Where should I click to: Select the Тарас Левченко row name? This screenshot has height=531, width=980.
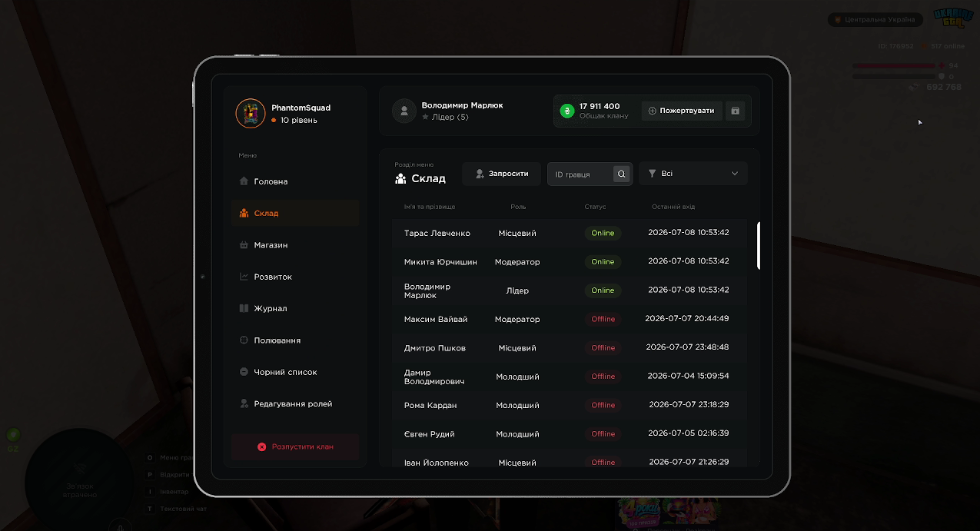pyautogui.click(x=437, y=233)
